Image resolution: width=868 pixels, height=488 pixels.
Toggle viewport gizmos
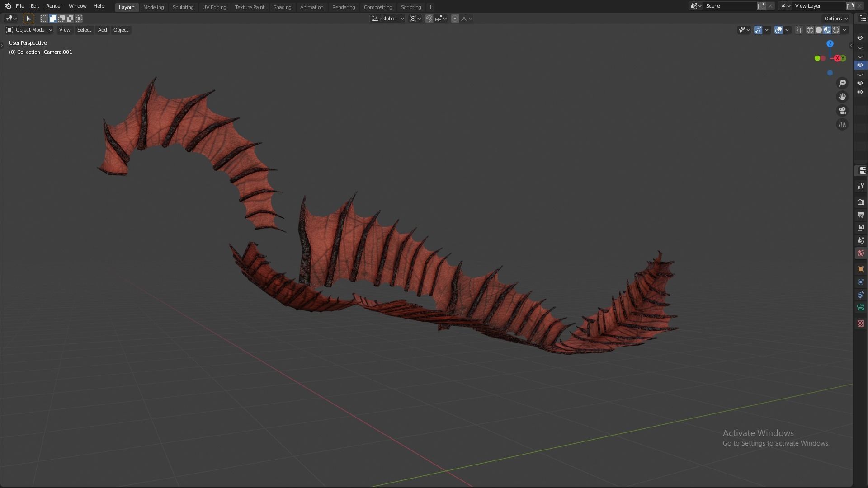click(758, 30)
